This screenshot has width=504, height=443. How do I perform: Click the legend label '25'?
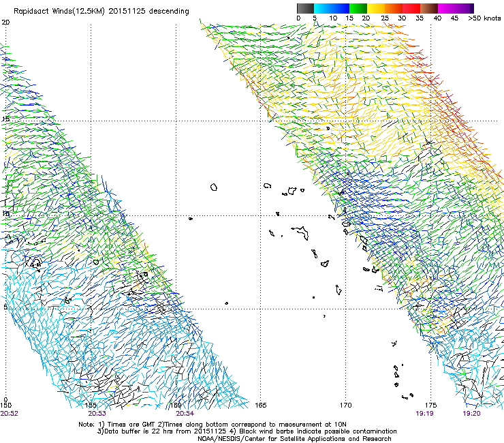[x=385, y=18]
